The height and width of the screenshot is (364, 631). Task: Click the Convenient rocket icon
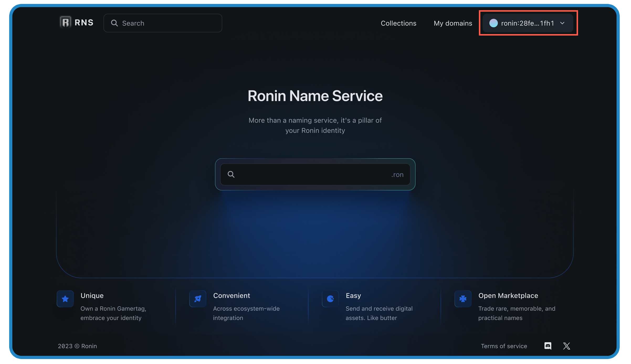(x=198, y=299)
